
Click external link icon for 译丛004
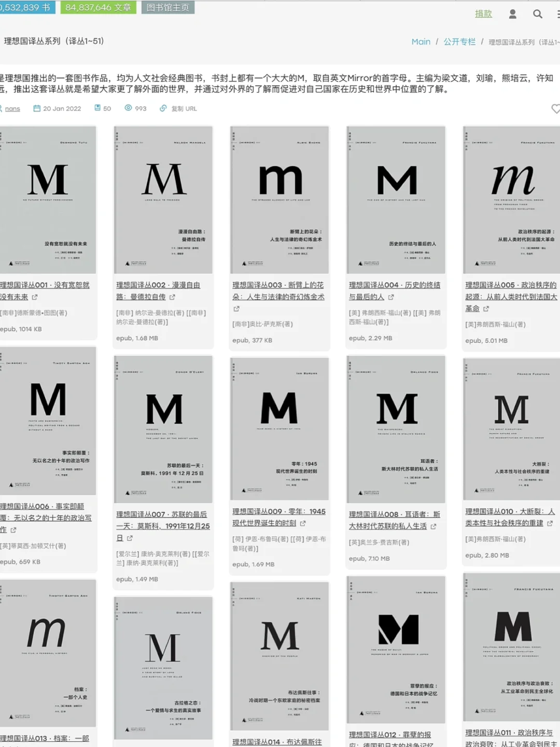pos(391,297)
